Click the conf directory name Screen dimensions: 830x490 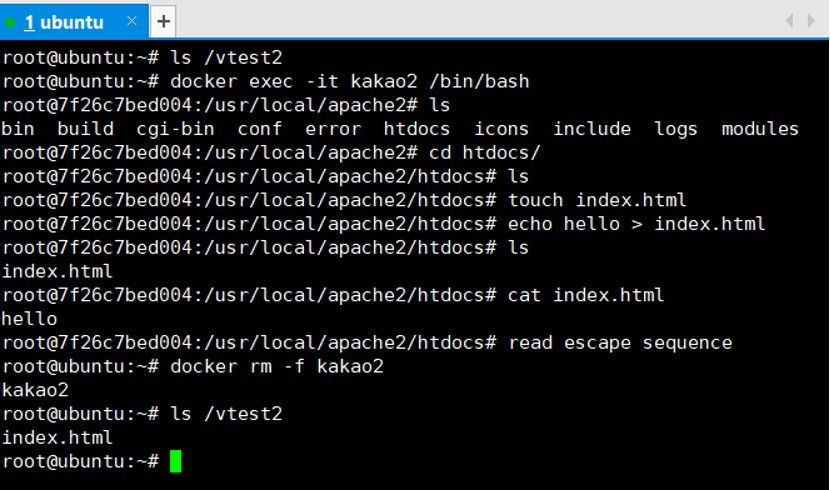tap(259, 129)
